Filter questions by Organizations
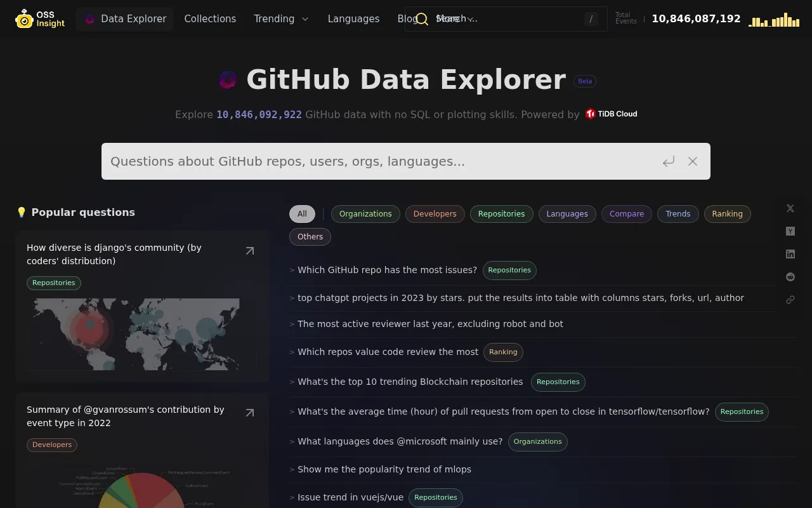 pos(365,214)
